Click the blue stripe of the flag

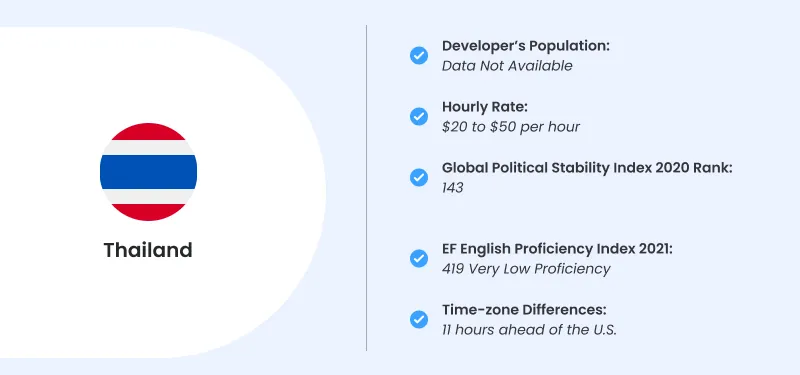pos(148,172)
